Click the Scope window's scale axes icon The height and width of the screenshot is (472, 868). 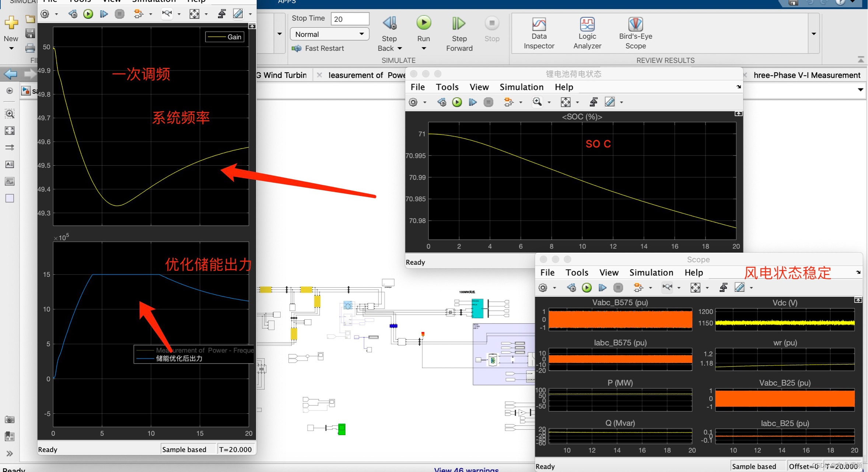[x=695, y=288]
